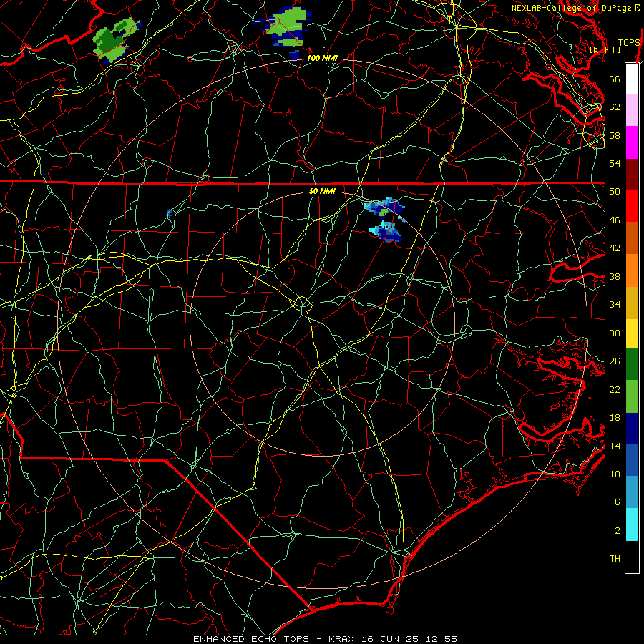The height and width of the screenshot is (644, 644).
Task: Click the lower dark-blue echo near the 50 NMI ring
Action: tap(386, 232)
